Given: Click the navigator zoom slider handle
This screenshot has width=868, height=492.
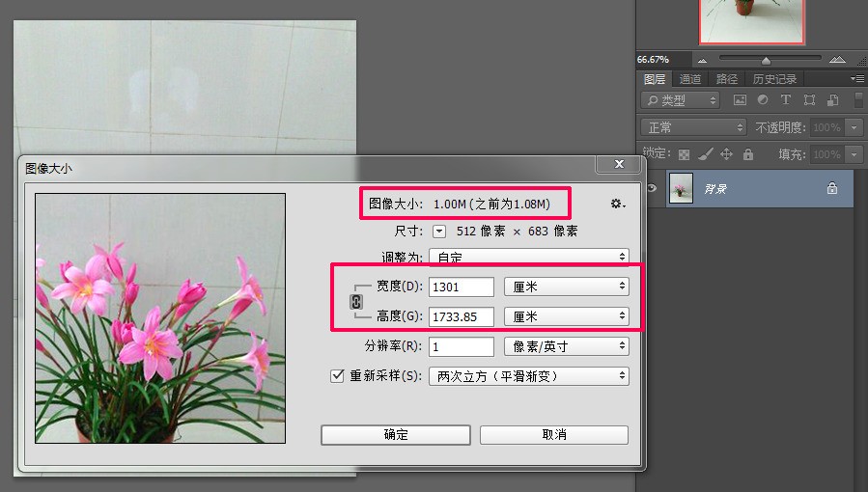Looking at the screenshot, I should coord(767,60).
